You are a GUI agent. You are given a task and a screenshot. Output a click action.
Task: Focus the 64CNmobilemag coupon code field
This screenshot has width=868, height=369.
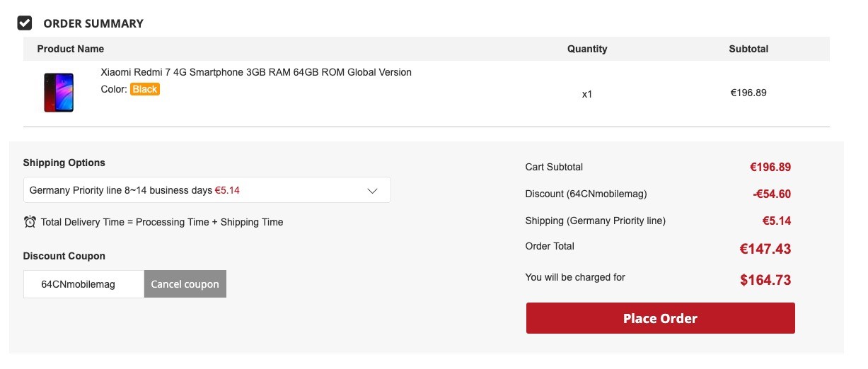click(x=83, y=284)
